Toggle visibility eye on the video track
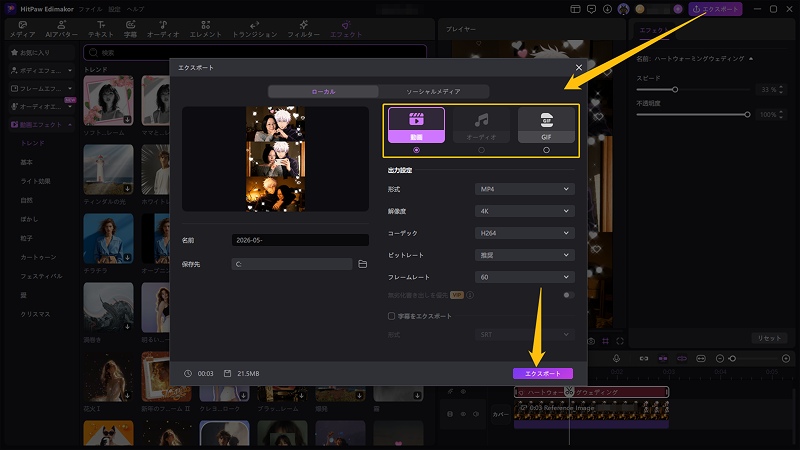This screenshot has height=450, width=800. click(x=463, y=414)
